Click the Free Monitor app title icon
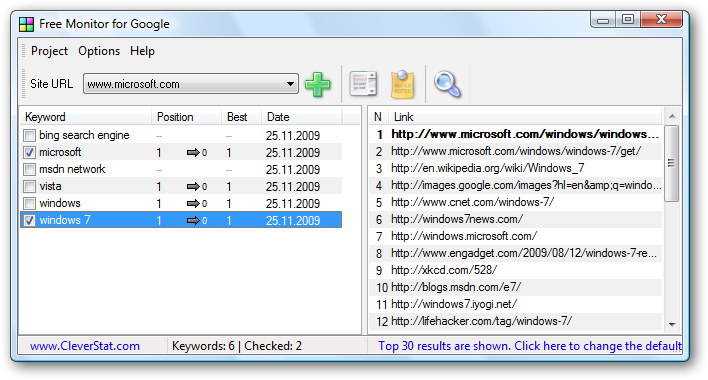This screenshot has height=380, width=708. coord(26,24)
